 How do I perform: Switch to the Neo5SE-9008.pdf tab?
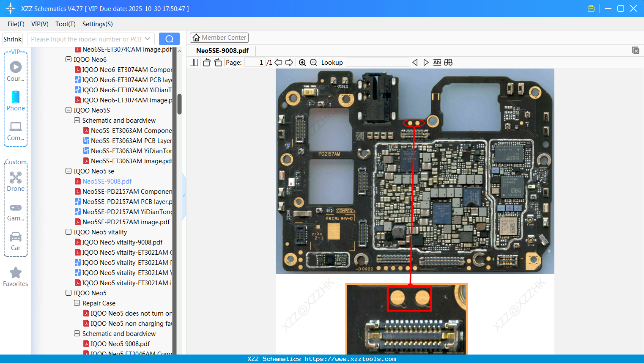(x=222, y=50)
